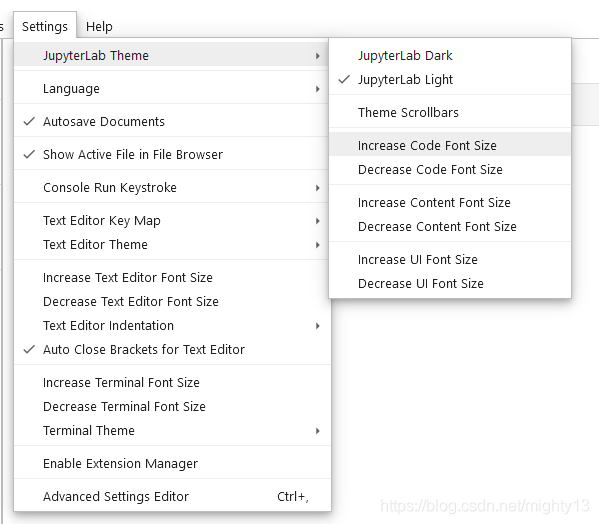Select the JupyterLab Light theme
Screen dimensions: 599x524
tap(450, 79)
